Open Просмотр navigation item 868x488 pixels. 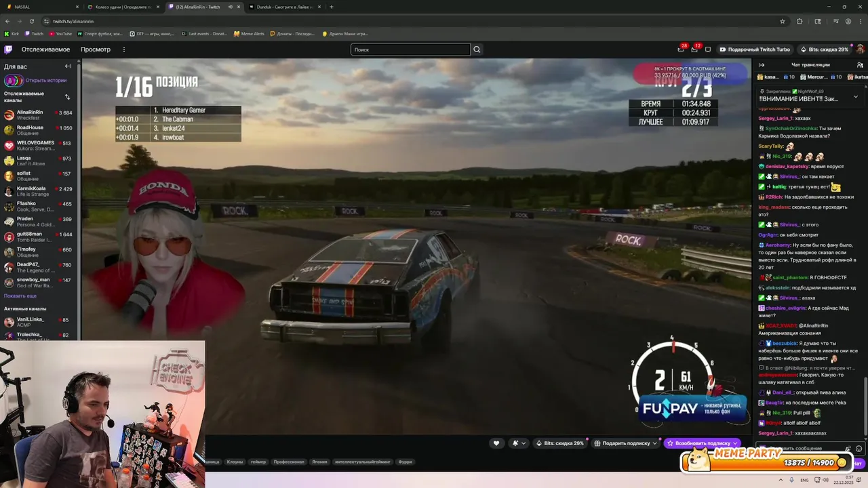pos(96,49)
